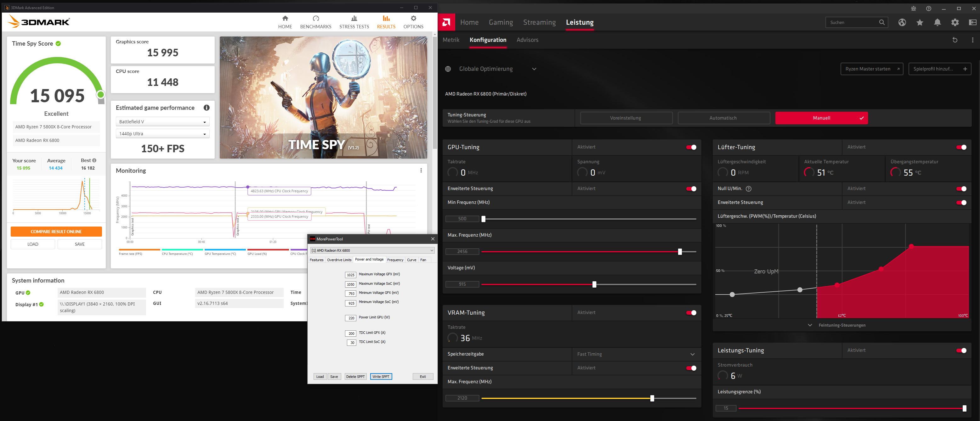
Task: Click Ryzen Master starten button
Action: click(x=872, y=69)
